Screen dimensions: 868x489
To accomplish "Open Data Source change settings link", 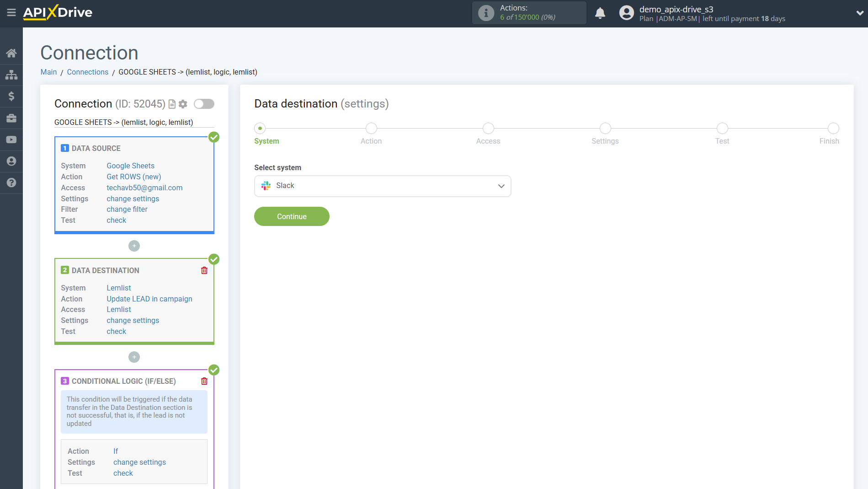I will tap(133, 199).
